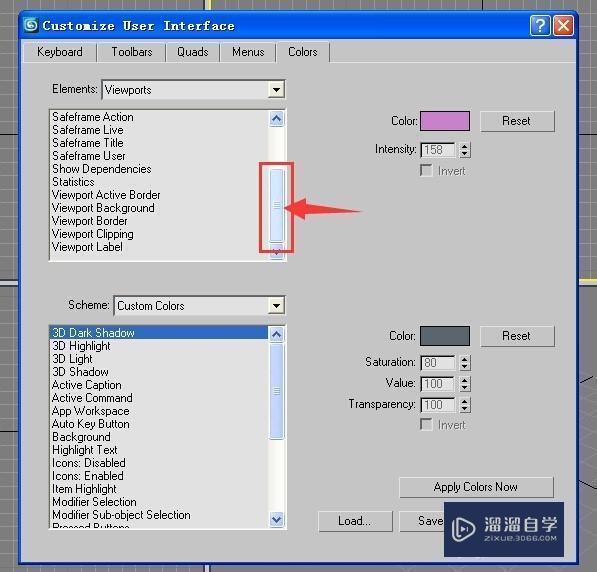Select 3D Dark Shadow item
597x572 pixels.
click(x=159, y=333)
